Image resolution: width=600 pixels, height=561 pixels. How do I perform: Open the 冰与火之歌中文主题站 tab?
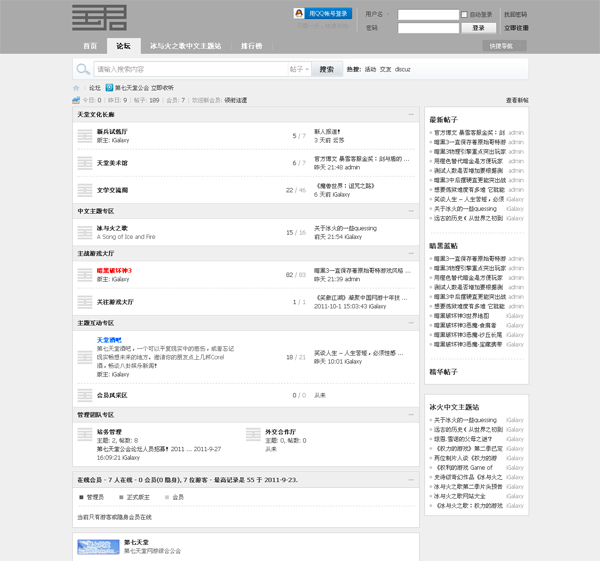186,46
